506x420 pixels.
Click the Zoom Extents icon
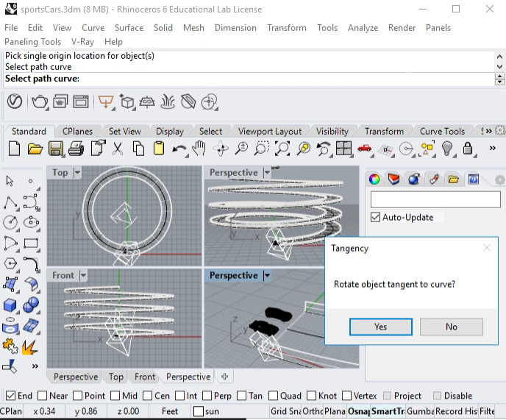click(x=282, y=149)
